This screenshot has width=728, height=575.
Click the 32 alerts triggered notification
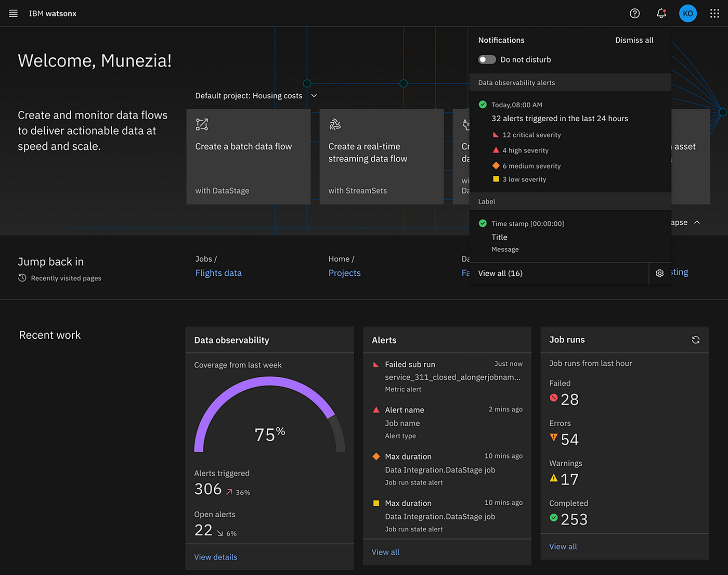[x=560, y=119]
